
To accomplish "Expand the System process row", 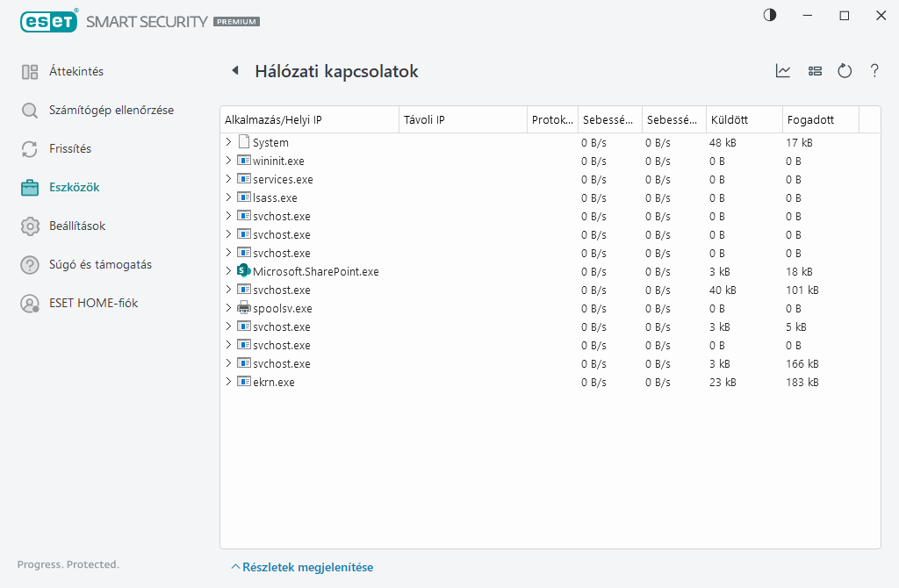I will click(x=229, y=141).
